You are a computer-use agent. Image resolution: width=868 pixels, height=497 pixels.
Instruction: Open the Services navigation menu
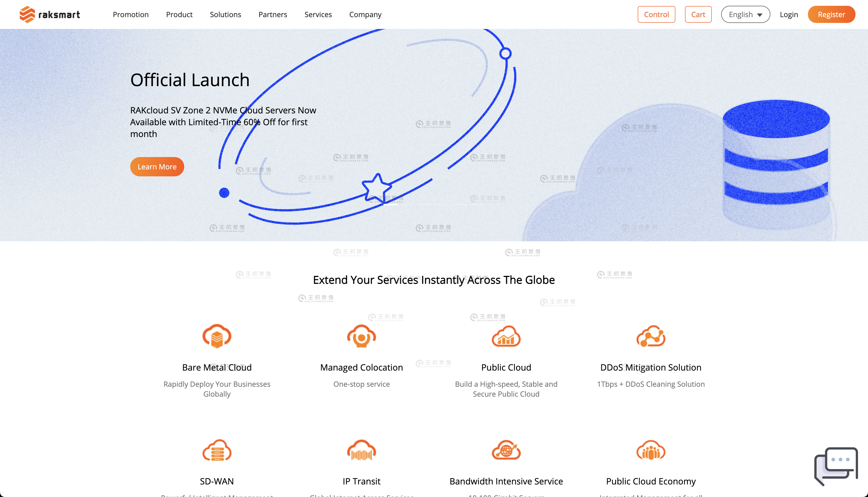318,14
